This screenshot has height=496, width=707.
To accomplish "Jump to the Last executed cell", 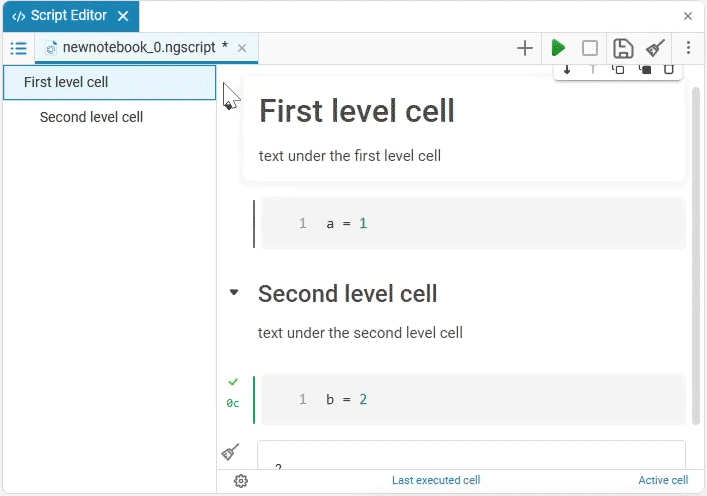I will coord(436,480).
